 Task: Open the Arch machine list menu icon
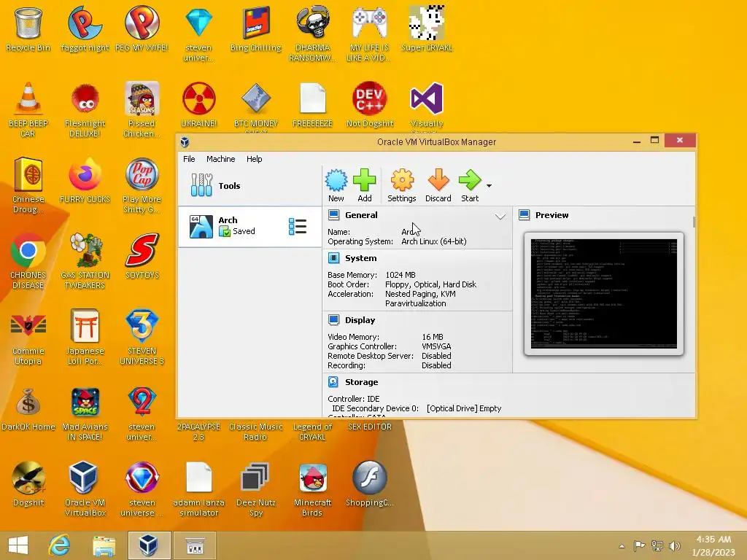click(298, 226)
